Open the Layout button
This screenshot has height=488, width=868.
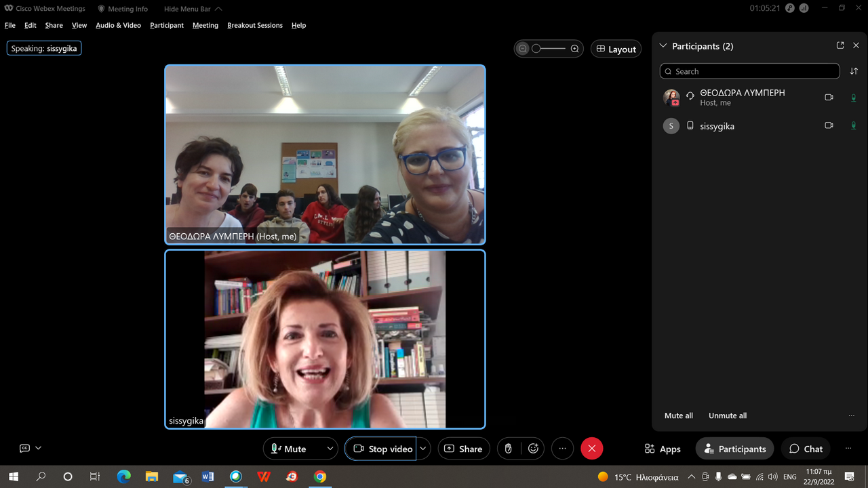(x=616, y=49)
